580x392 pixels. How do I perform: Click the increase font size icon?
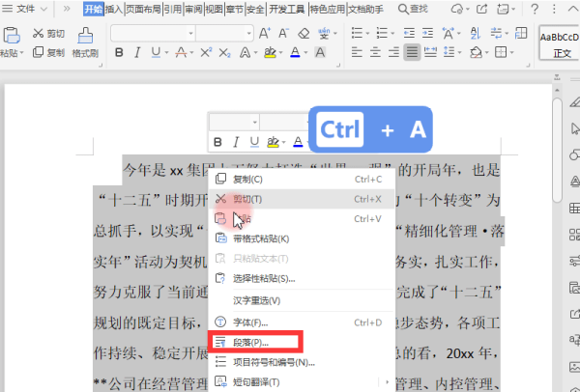coord(265,33)
